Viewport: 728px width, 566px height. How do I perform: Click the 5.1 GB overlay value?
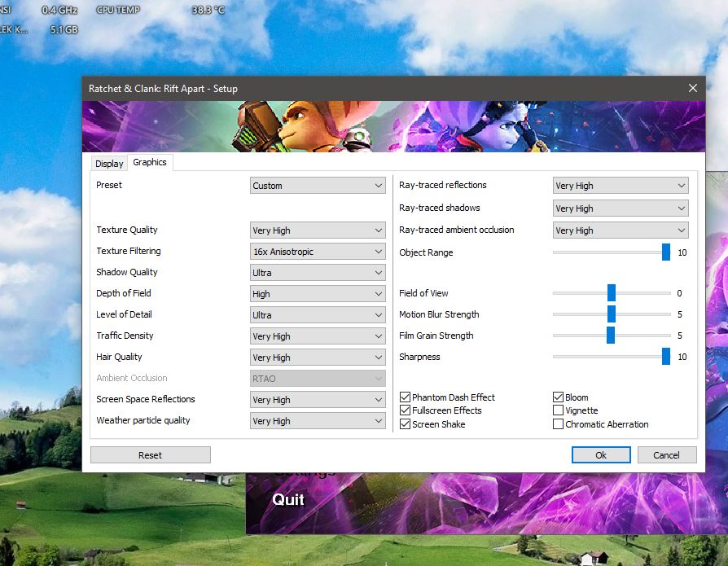point(64,29)
